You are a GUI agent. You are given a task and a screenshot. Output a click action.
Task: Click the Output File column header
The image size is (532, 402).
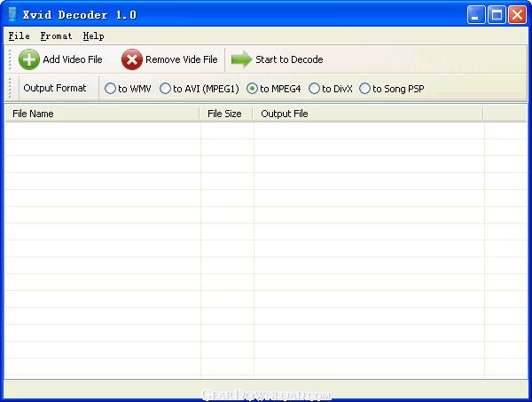pyautogui.click(x=368, y=114)
